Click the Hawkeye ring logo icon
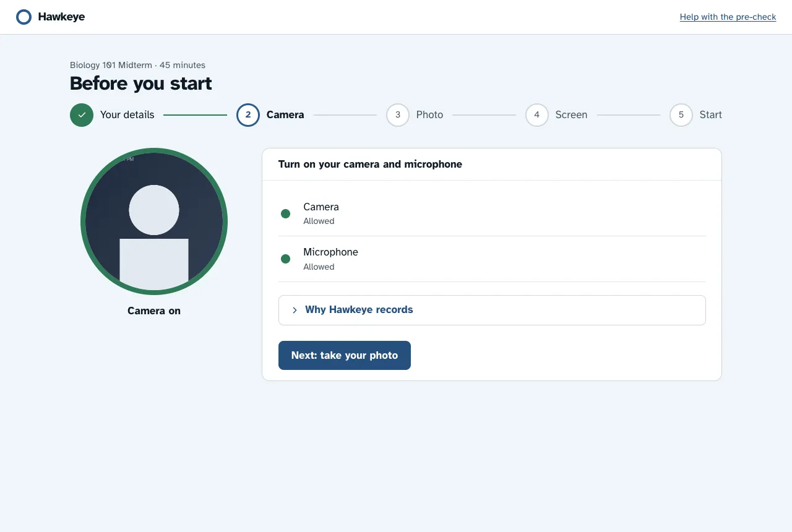 [x=24, y=17]
